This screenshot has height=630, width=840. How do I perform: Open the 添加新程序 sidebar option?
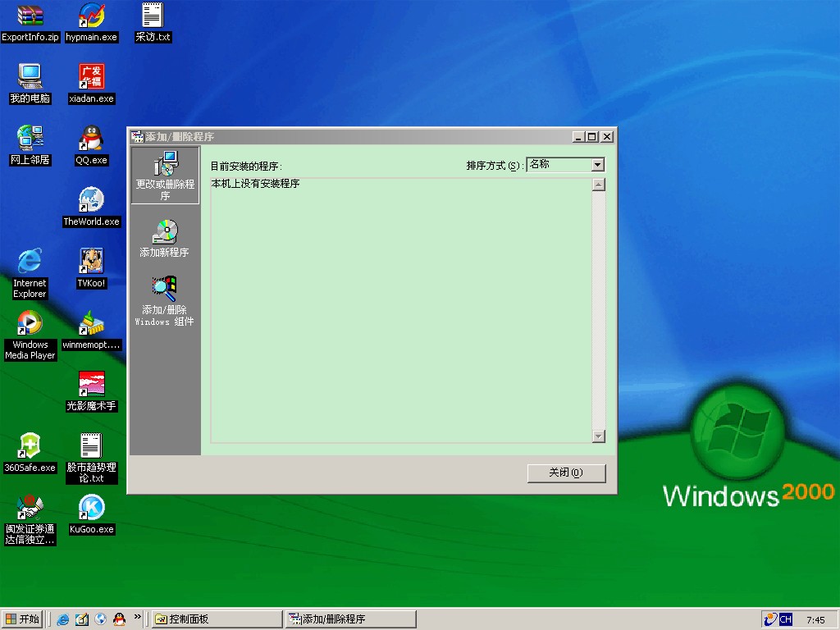164,239
